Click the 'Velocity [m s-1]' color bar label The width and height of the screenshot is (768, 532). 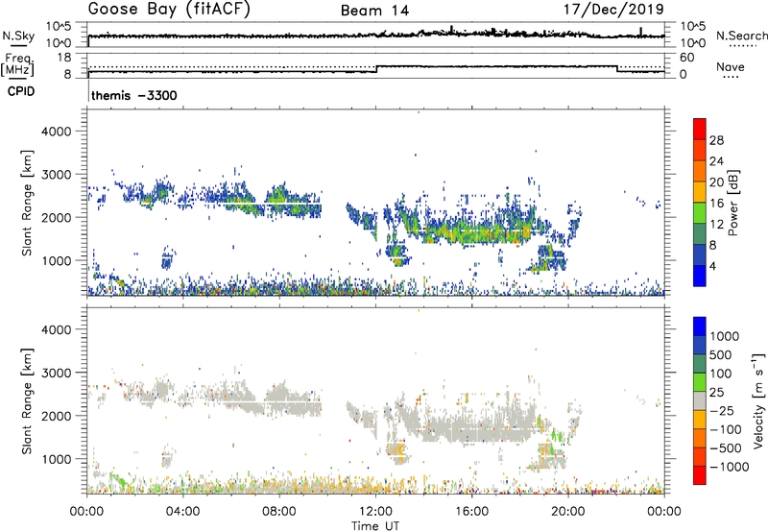[758, 400]
